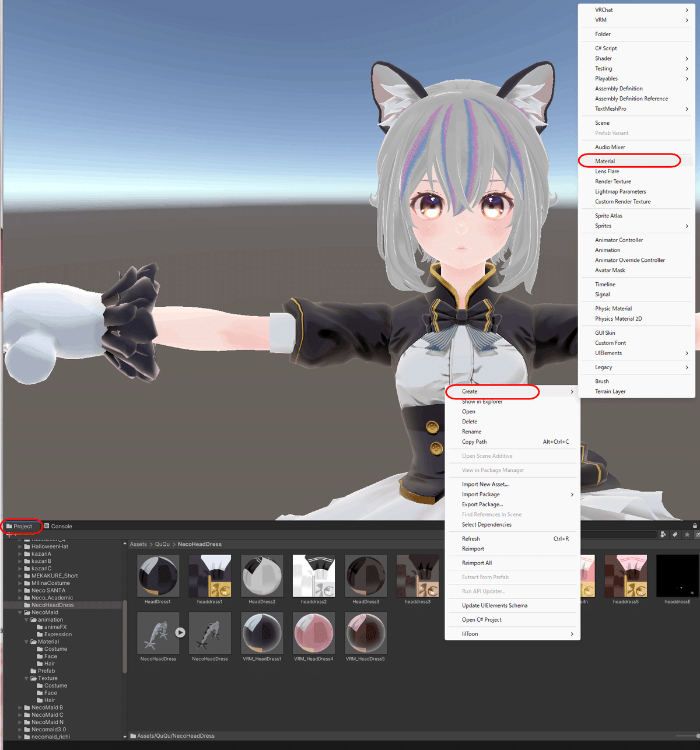Screen dimensions: 700x750
Task: Expand NecoHeadDress model with the play arrow
Action: (x=180, y=632)
